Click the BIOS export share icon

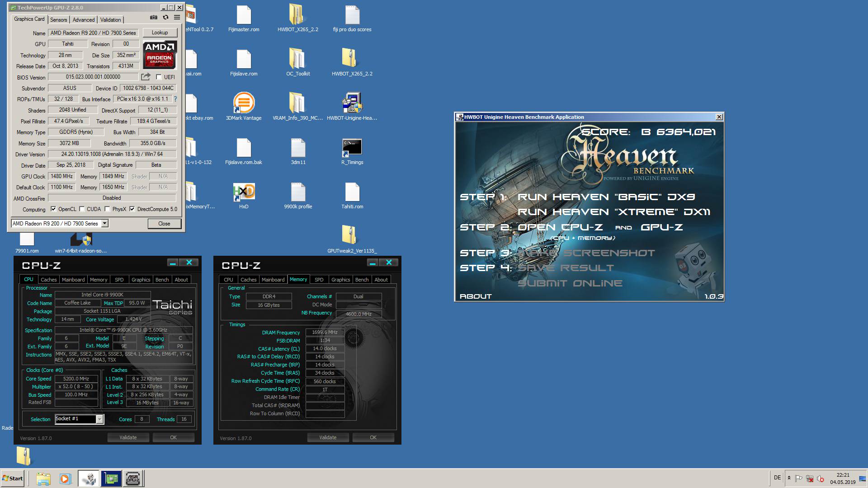[x=146, y=77]
